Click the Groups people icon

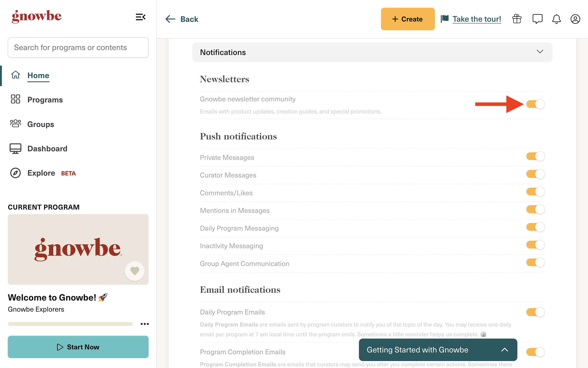(x=15, y=124)
